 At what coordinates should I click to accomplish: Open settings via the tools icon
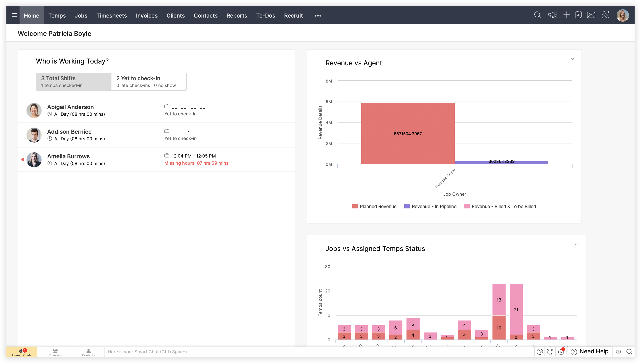pyautogui.click(x=605, y=15)
